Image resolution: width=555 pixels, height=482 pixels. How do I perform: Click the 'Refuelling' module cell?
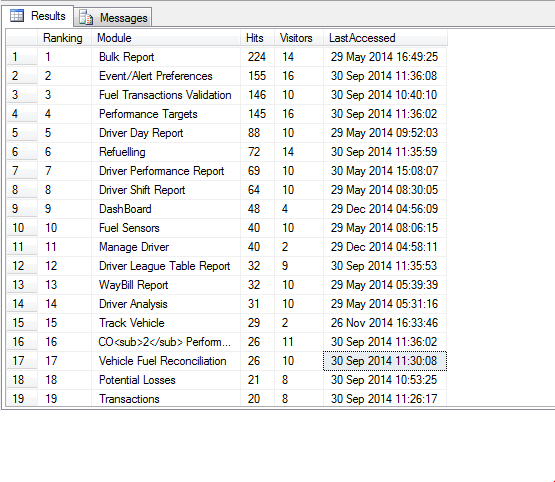166,152
